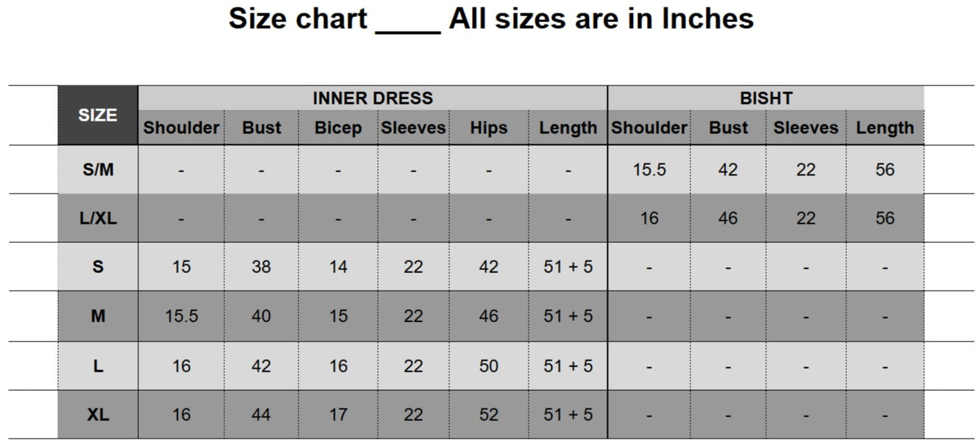Screen dimensions: 980x440
Task: Click the Bicep column header
Action: [338, 128]
